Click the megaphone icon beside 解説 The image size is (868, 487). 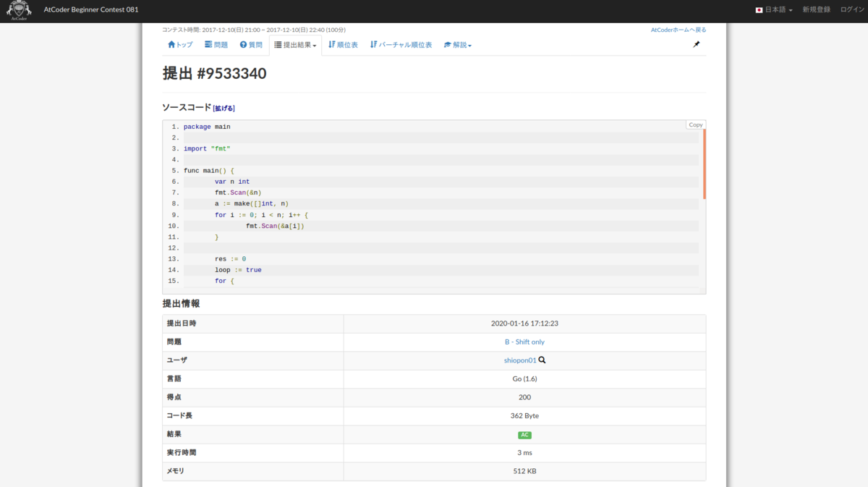tap(447, 44)
